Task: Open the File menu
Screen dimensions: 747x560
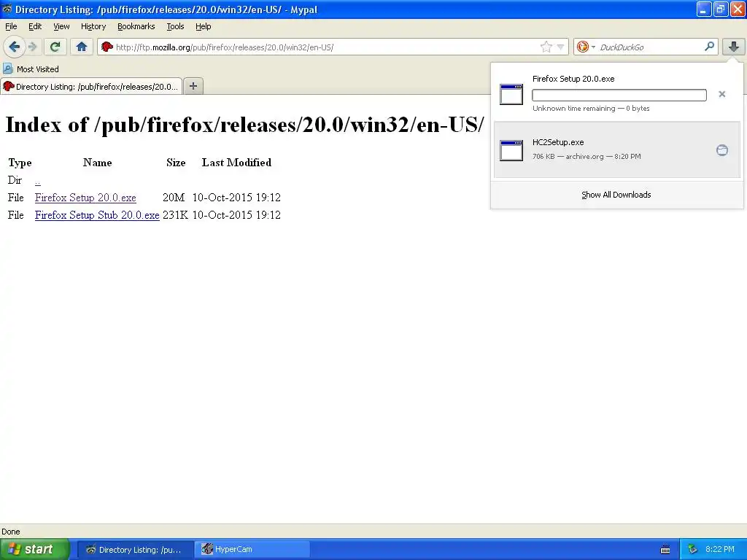Action: [x=11, y=26]
